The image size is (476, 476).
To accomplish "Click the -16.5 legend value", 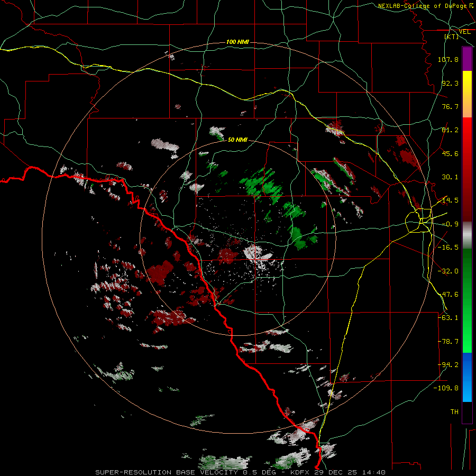I will (x=448, y=248).
